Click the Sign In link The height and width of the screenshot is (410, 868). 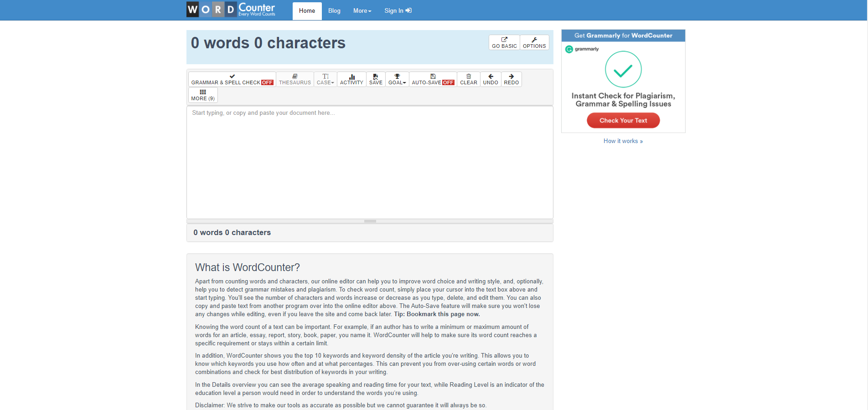coord(398,11)
